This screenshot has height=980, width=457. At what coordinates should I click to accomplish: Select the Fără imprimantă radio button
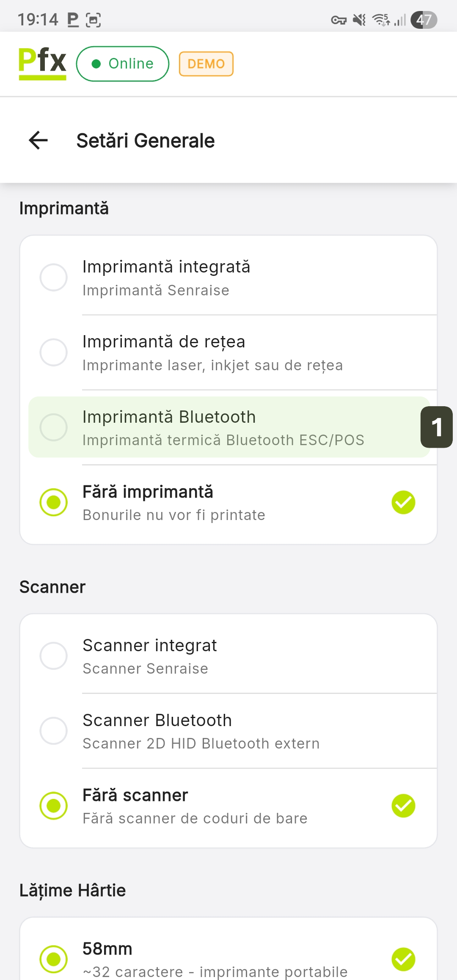click(54, 503)
